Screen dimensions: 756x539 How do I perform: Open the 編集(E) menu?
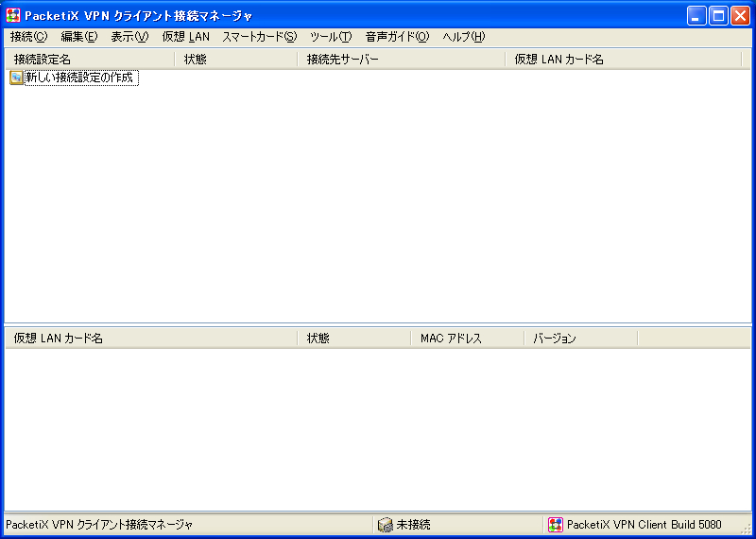tap(79, 37)
